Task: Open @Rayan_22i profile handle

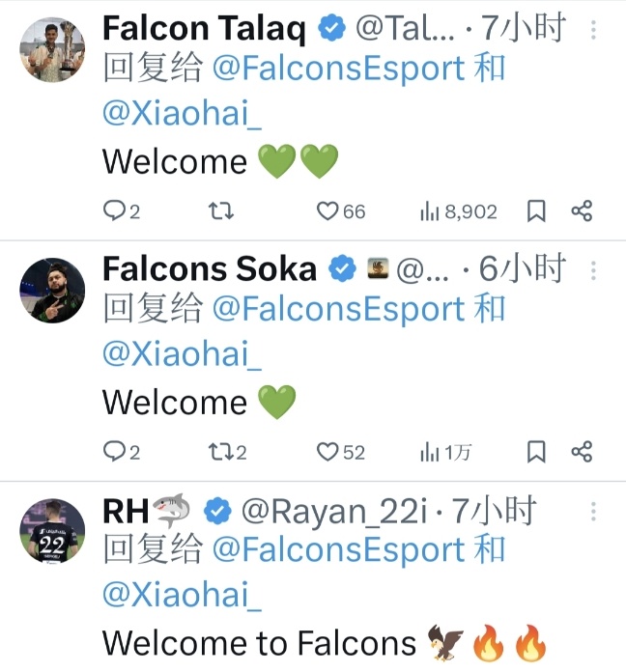Action: tap(335, 512)
